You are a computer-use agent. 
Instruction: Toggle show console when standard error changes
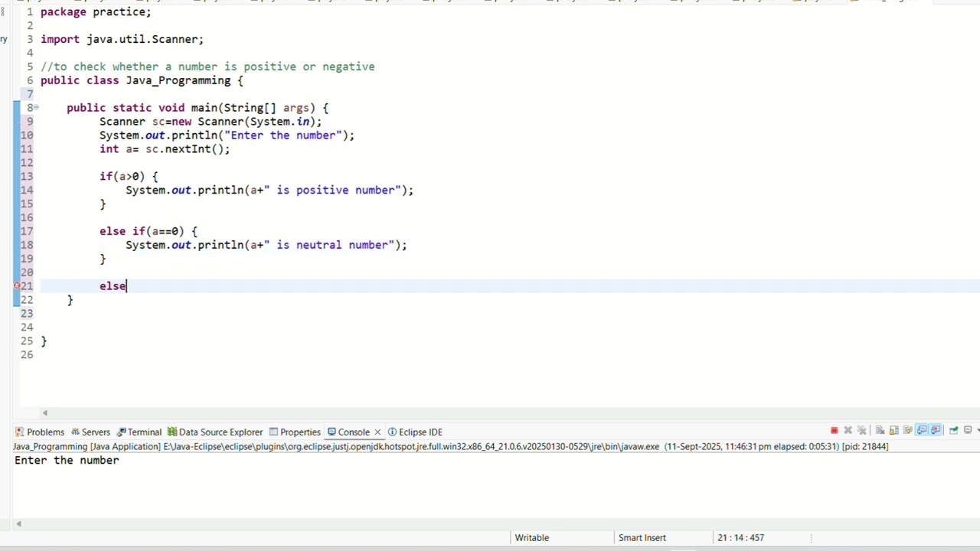click(x=936, y=430)
